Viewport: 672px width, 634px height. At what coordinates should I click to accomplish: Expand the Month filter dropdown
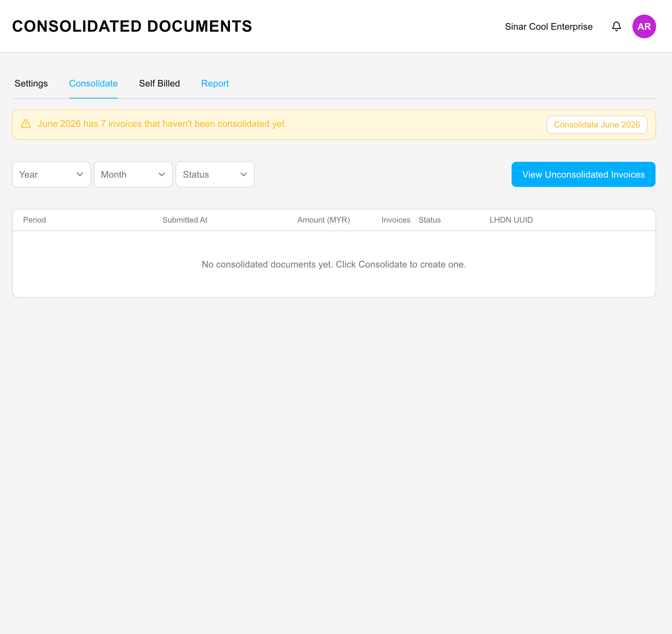tap(133, 174)
